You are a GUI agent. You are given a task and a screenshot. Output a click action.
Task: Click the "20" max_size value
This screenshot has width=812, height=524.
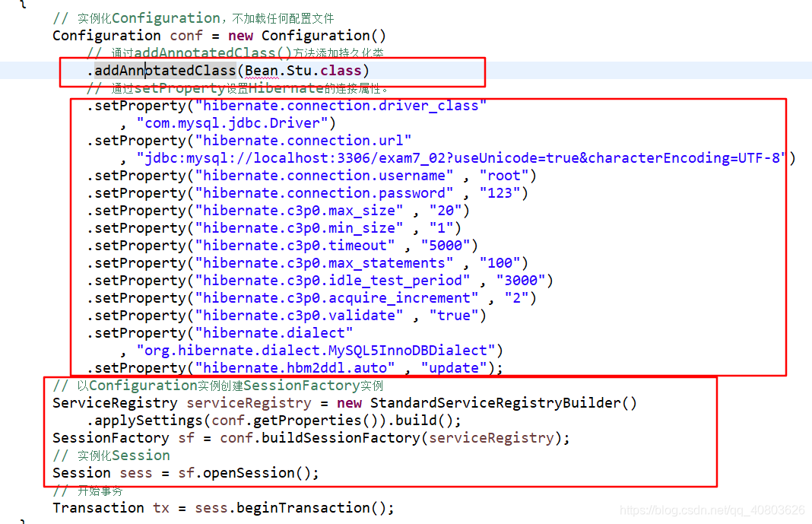(446, 211)
